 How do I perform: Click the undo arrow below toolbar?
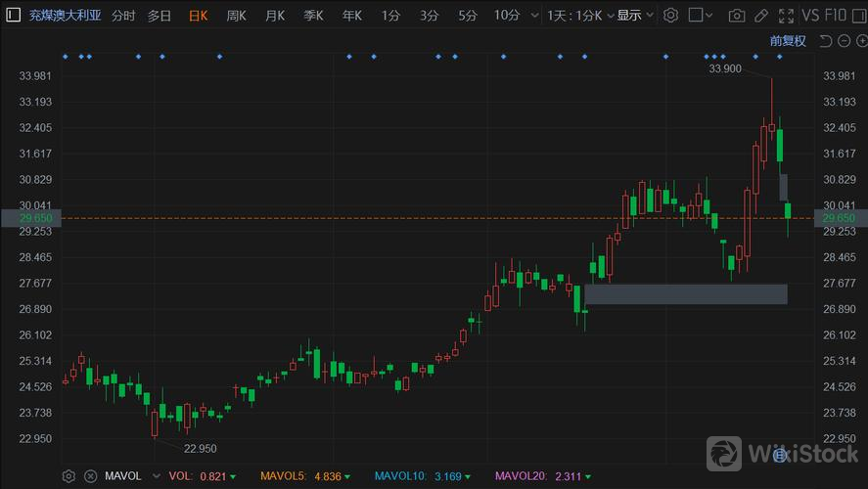pyautogui.click(x=825, y=41)
